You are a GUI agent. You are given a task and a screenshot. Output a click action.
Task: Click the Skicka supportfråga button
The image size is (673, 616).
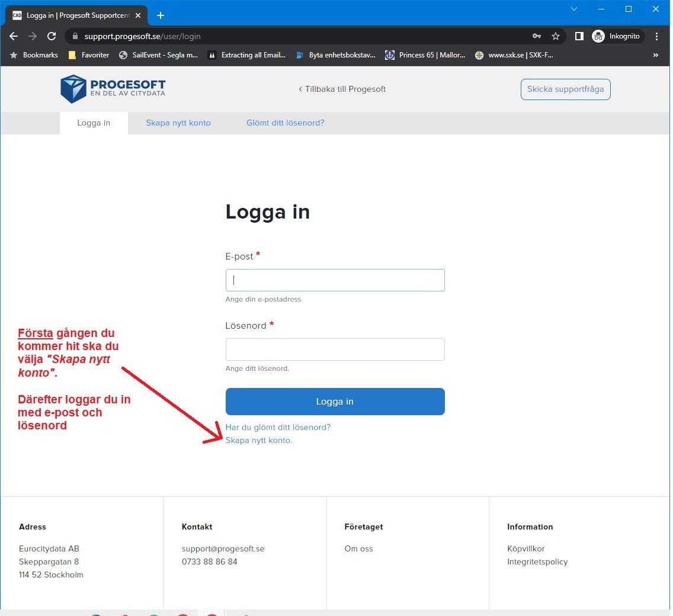pyautogui.click(x=565, y=89)
